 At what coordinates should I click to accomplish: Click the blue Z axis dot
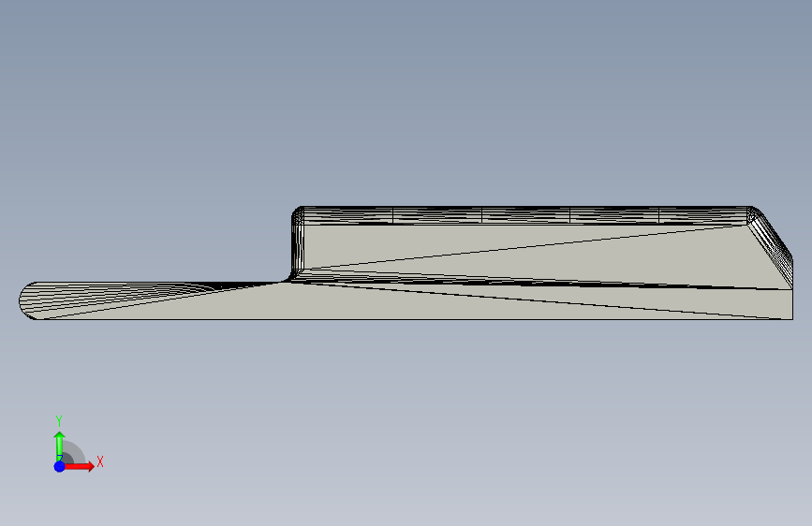60,466
